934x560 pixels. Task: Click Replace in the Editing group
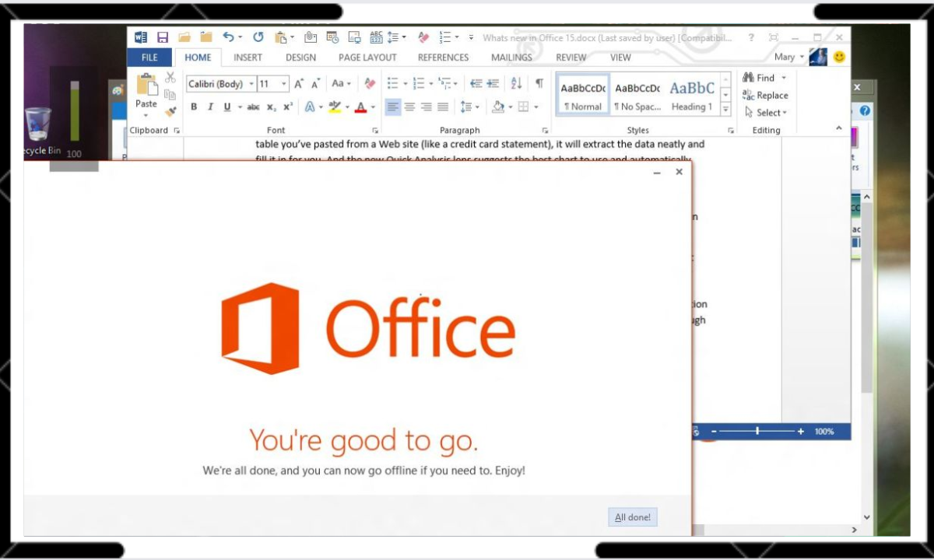click(x=765, y=95)
